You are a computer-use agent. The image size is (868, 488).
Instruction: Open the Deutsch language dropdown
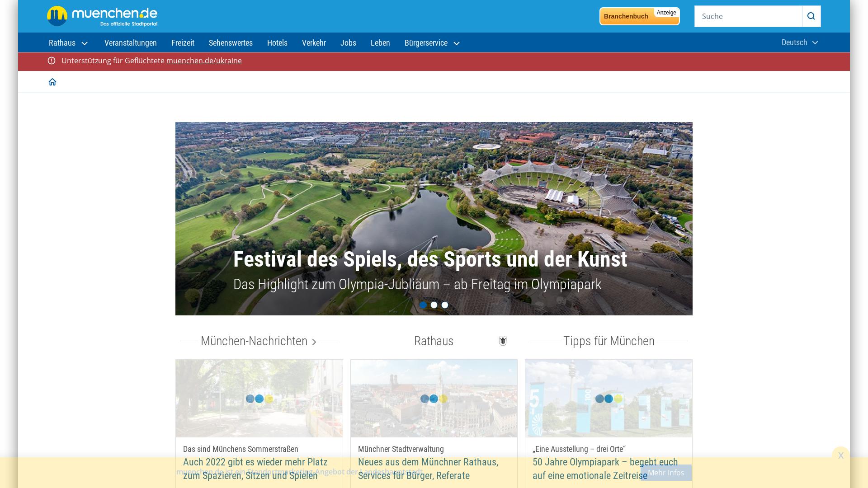[x=800, y=42]
